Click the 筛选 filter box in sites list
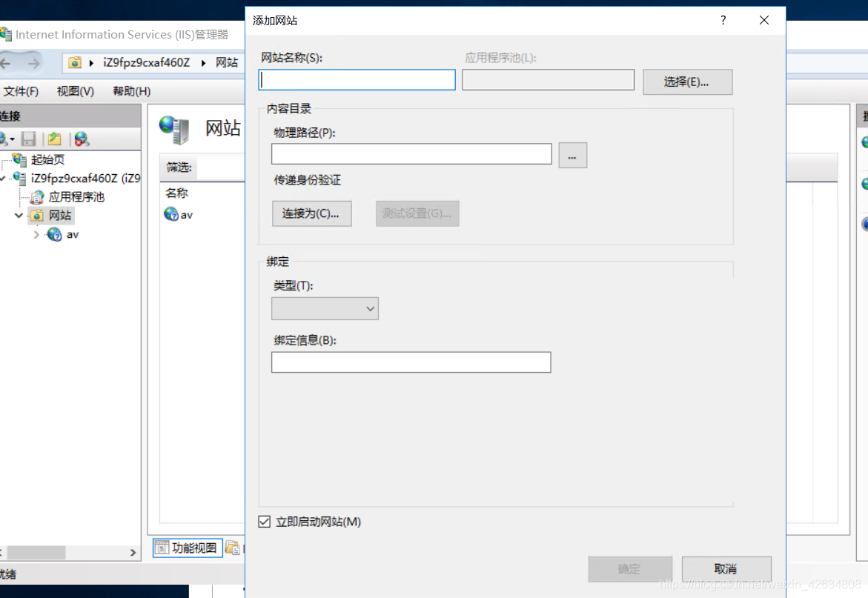Image resolution: width=868 pixels, height=598 pixels. (x=222, y=167)
